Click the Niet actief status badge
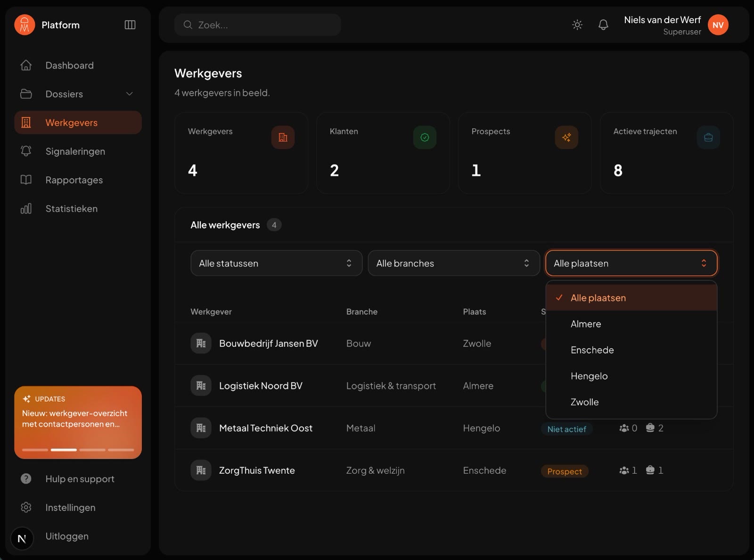This screenshot has height=560, width=754. point(566,429)
